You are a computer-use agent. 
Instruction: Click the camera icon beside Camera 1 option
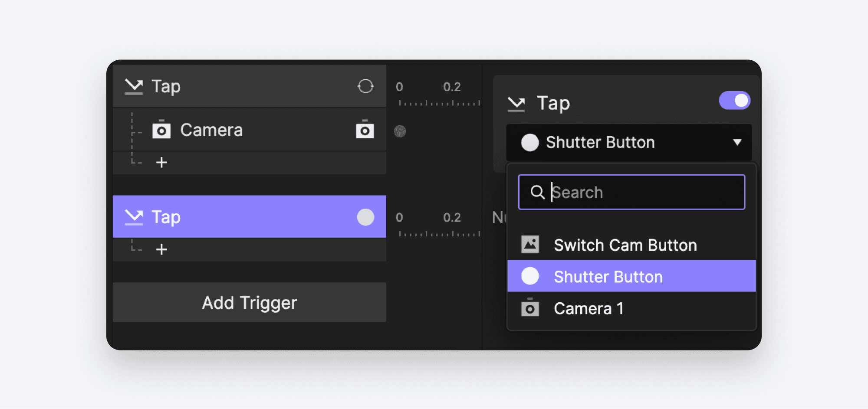[530, 308]
